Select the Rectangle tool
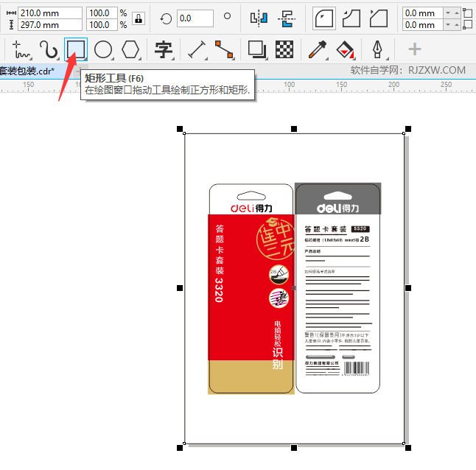 [75, 49]
